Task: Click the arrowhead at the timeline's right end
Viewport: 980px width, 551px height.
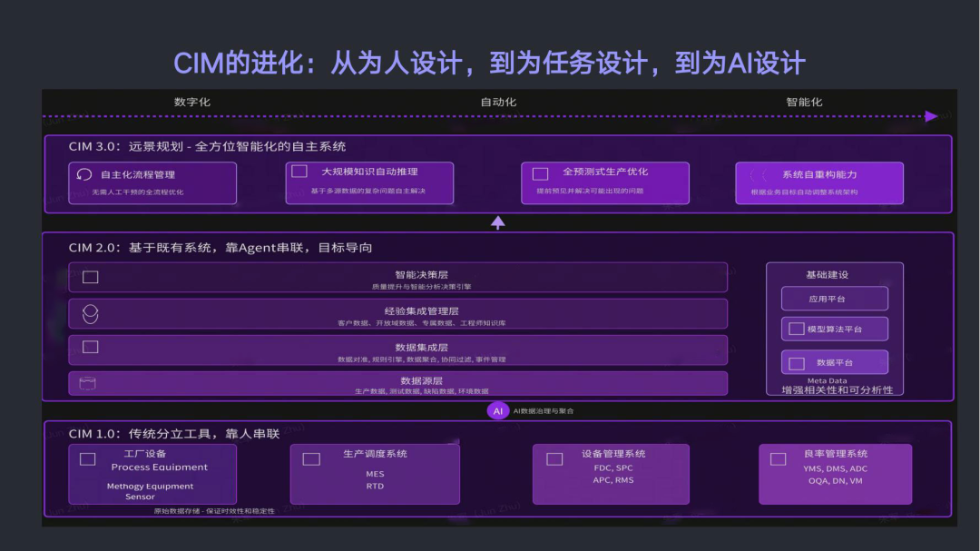Action: pos(931,115)
